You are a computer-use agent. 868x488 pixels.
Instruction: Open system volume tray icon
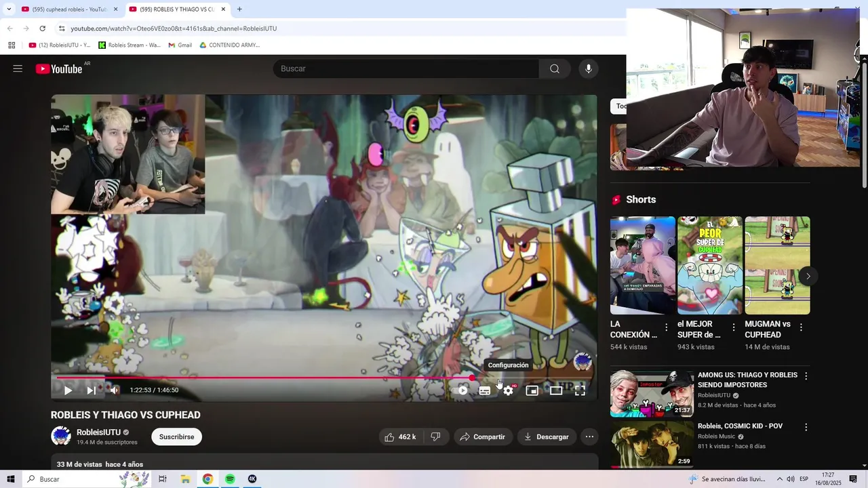point(791,479)
